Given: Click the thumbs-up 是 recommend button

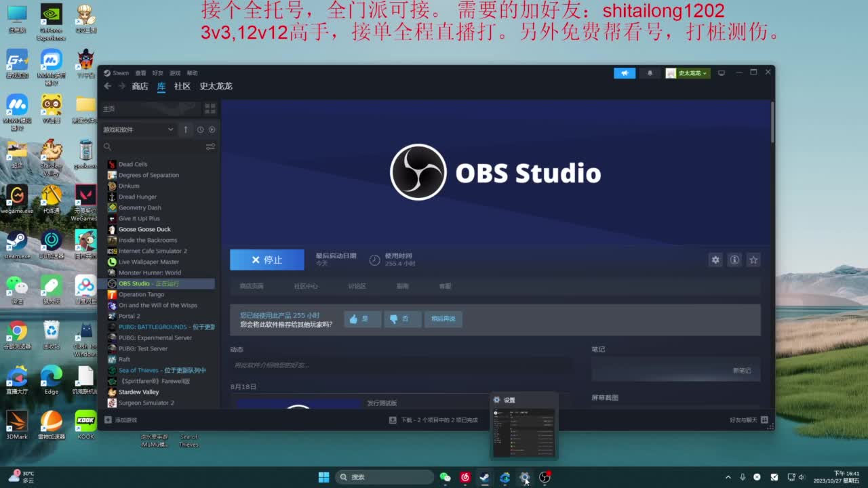Looking at the screenshot, I should pos(362,319).
